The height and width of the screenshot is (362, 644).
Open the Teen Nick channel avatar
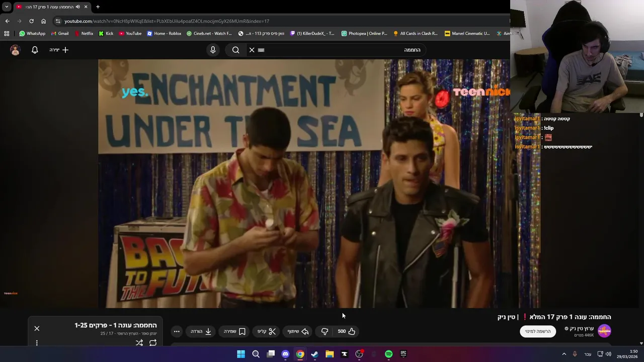[x=604, y=331]
